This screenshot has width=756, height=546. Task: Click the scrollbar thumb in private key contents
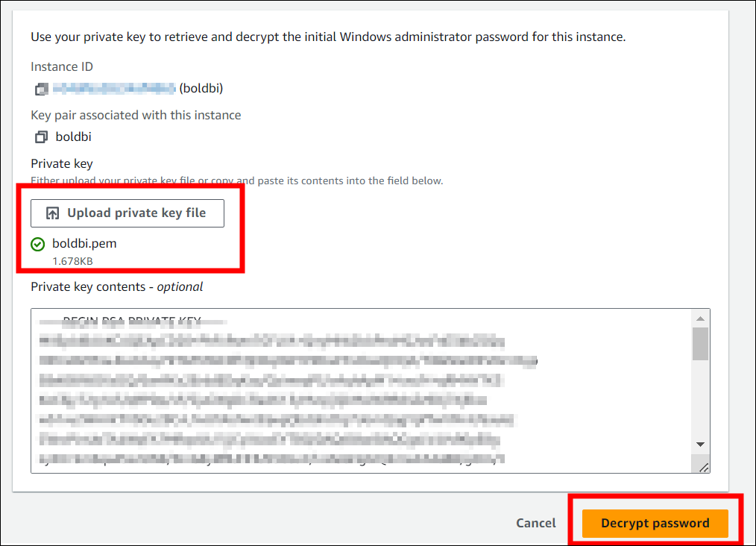click(x=700, y=344)
